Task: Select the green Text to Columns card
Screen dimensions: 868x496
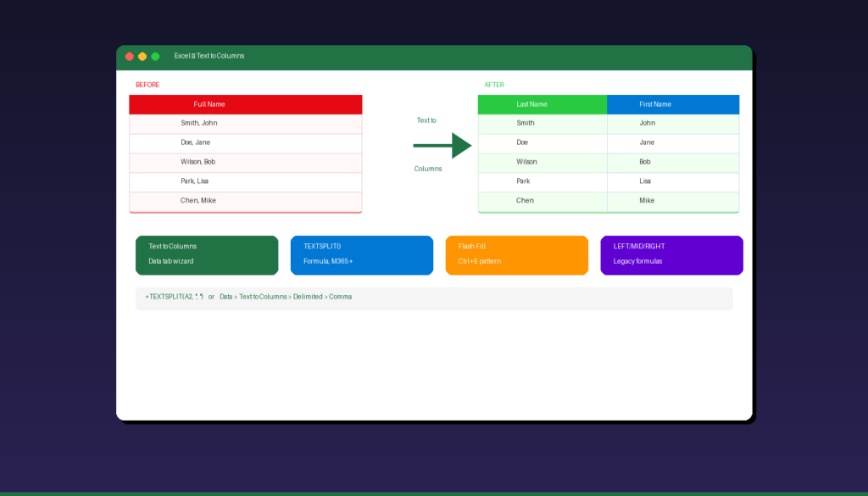Action: (207, 255)
